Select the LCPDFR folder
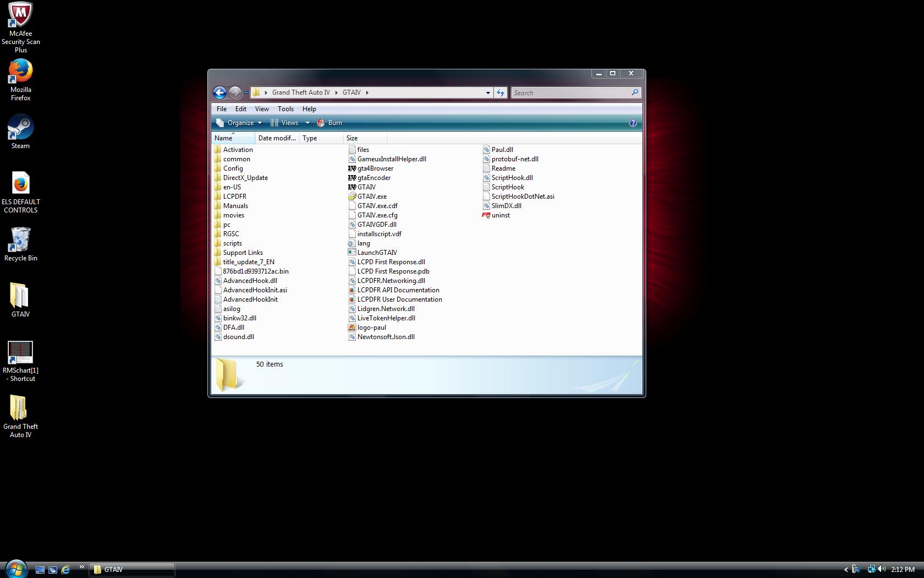The height and width of the screenshot is (578, 924). coord(230,197)
